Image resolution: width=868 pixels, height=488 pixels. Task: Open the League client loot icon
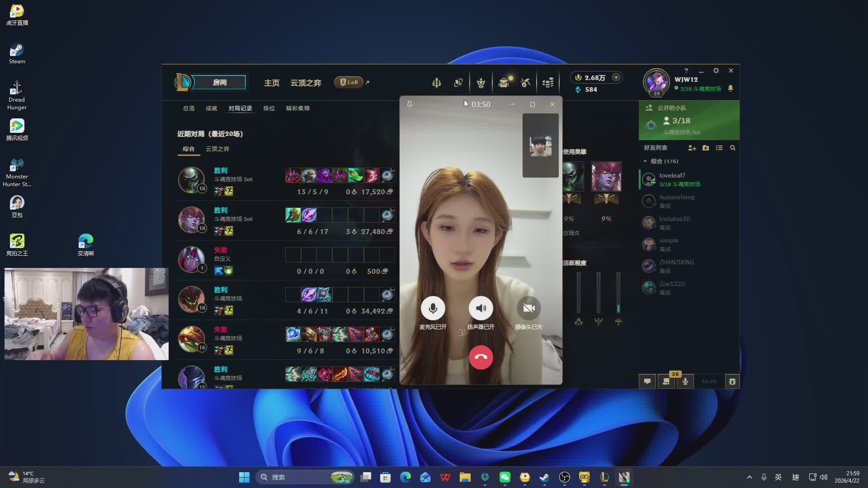525,83
